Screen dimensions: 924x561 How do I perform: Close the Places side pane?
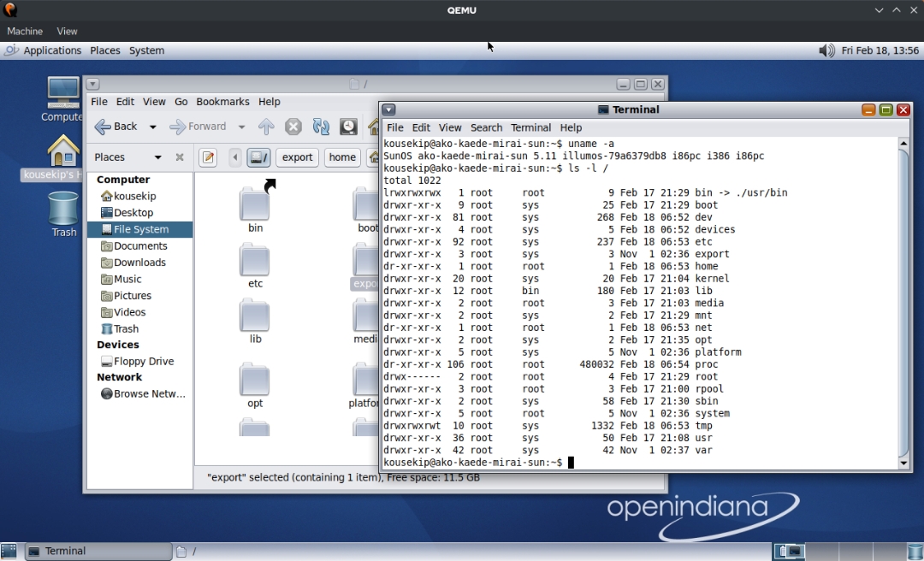(180, 157)
